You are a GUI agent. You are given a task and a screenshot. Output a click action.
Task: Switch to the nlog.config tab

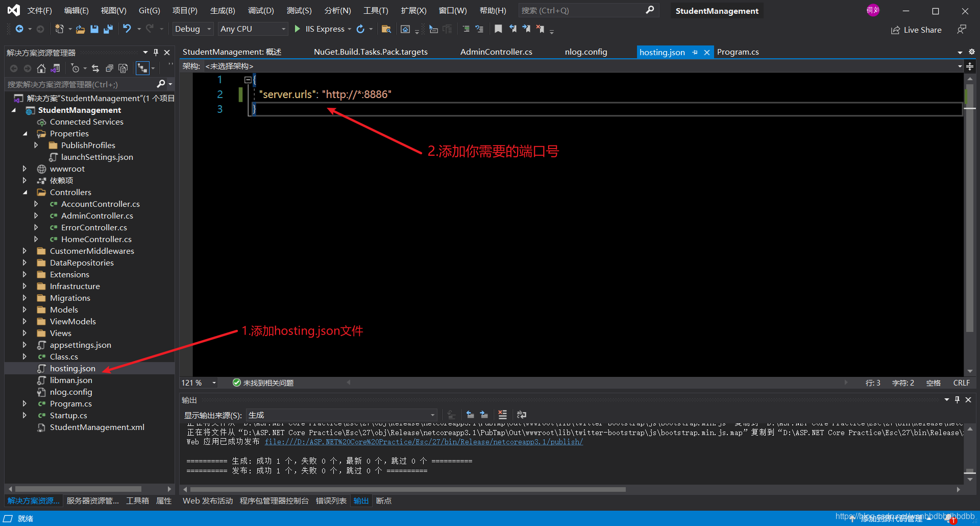pos(586,52)
